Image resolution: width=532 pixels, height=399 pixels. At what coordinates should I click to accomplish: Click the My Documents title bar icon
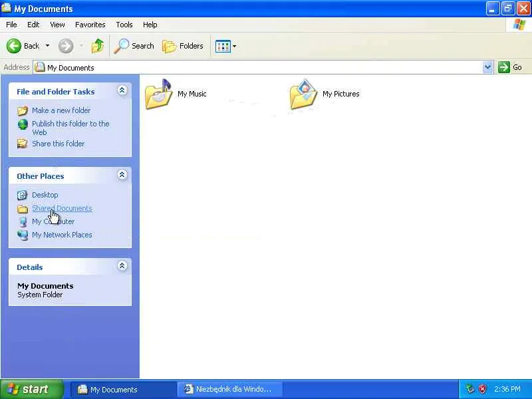[x=7, y=8]
